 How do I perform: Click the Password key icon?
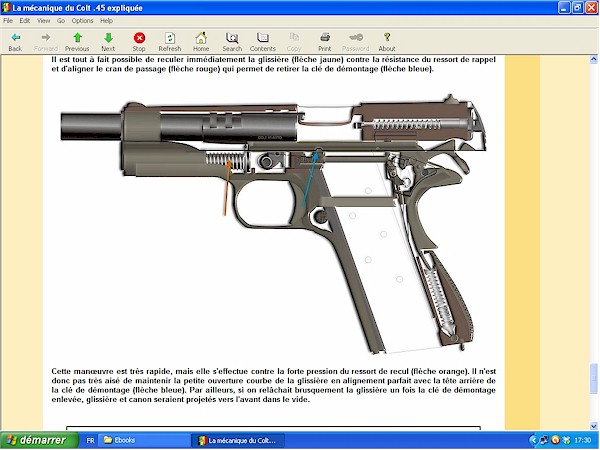tap(356, 38)
